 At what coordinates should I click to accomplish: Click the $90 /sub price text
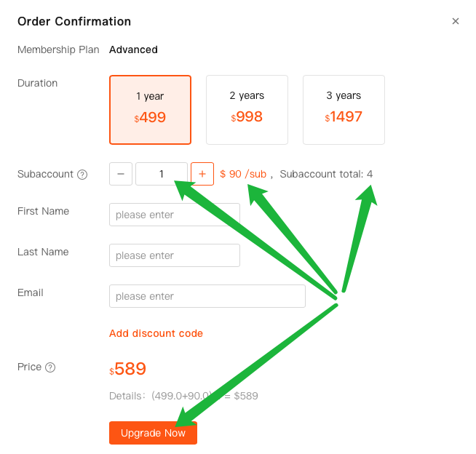243,174
